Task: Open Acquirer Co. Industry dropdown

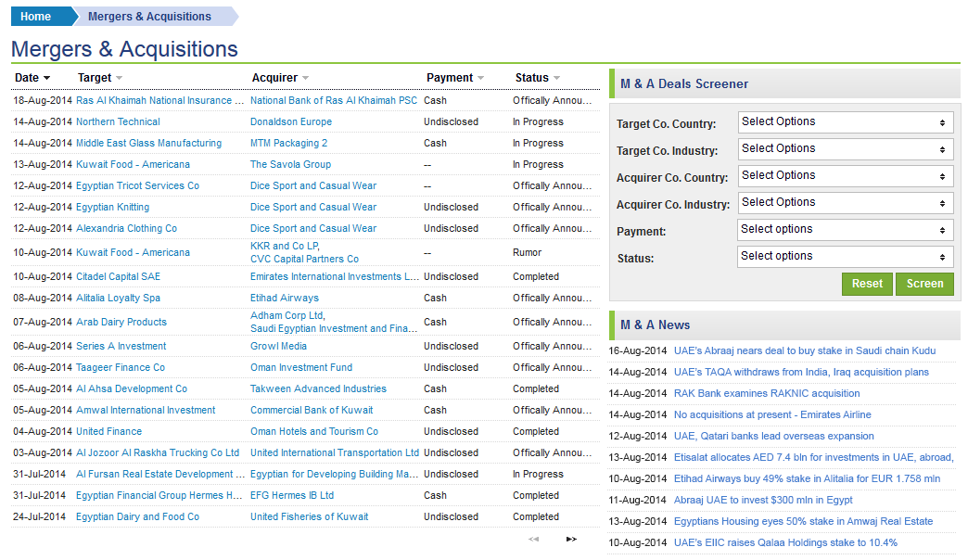Action: (x=846, y=202)
